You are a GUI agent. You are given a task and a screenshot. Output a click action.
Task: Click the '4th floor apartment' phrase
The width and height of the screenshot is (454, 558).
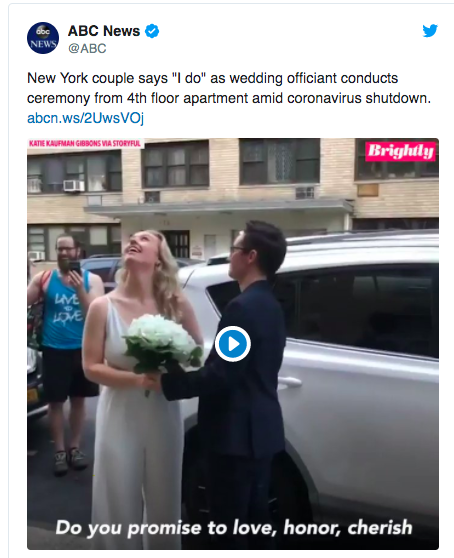(x=188, y=98)
